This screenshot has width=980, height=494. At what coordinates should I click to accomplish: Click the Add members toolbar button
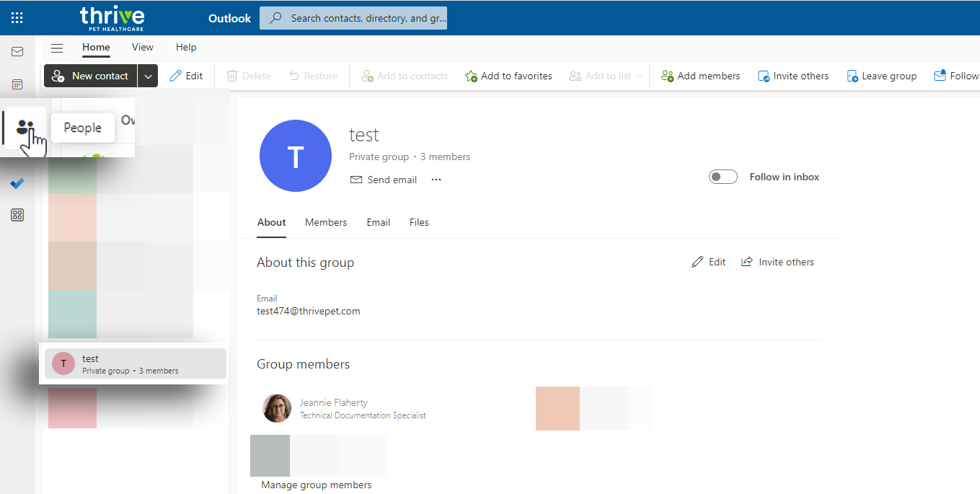click(700, 76)
